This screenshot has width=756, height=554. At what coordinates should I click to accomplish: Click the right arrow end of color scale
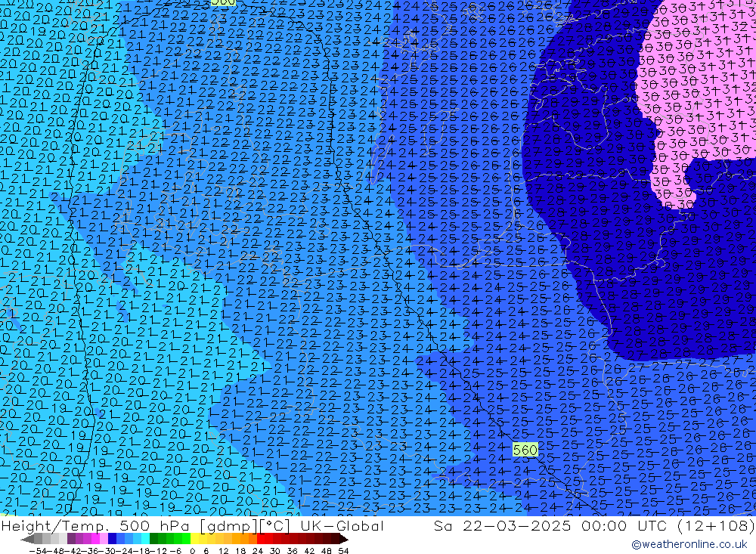344,539
